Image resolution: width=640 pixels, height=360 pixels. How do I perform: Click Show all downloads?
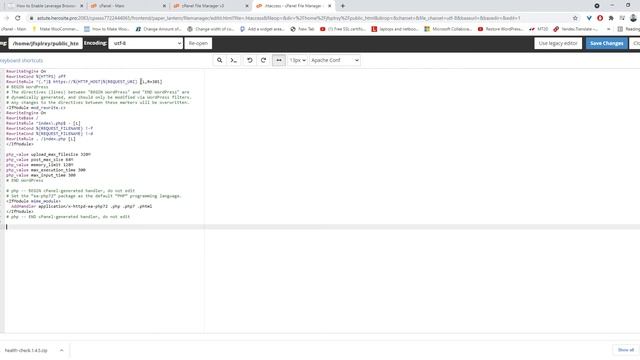625,350
